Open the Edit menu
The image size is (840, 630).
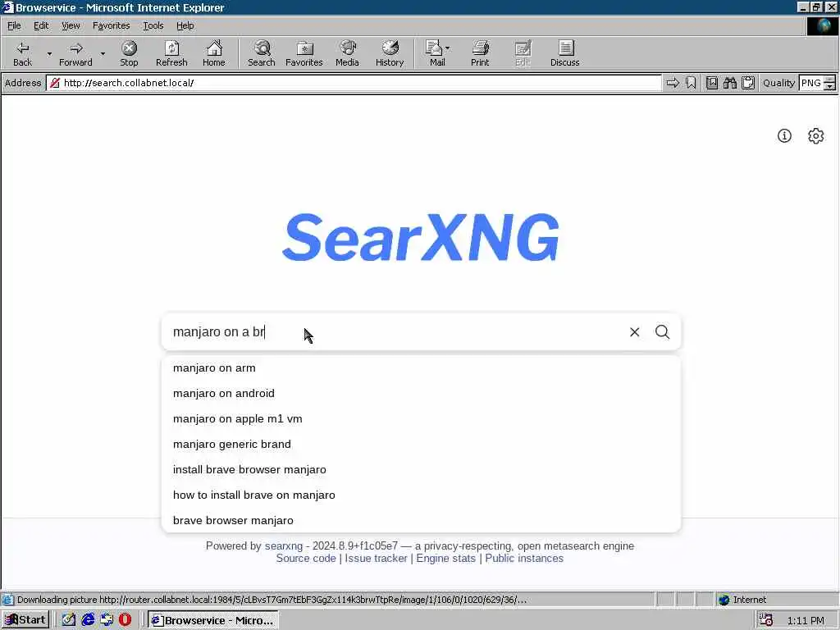pos(41,25)
